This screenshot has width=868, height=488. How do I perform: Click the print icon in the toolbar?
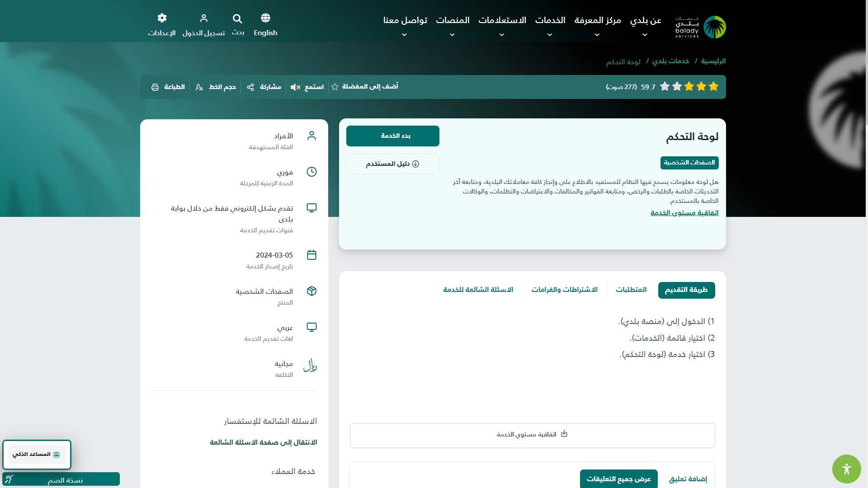point(155,87)
